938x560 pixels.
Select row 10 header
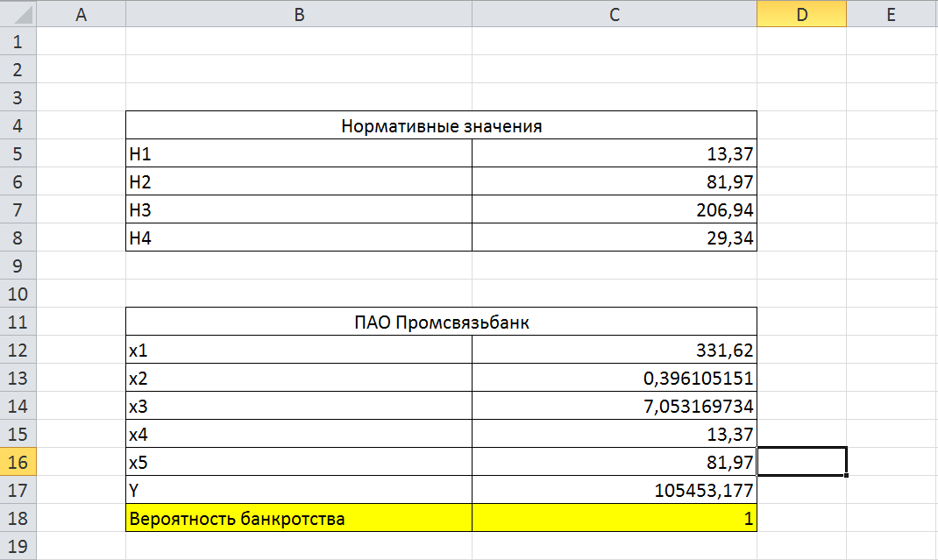[18, 294]
